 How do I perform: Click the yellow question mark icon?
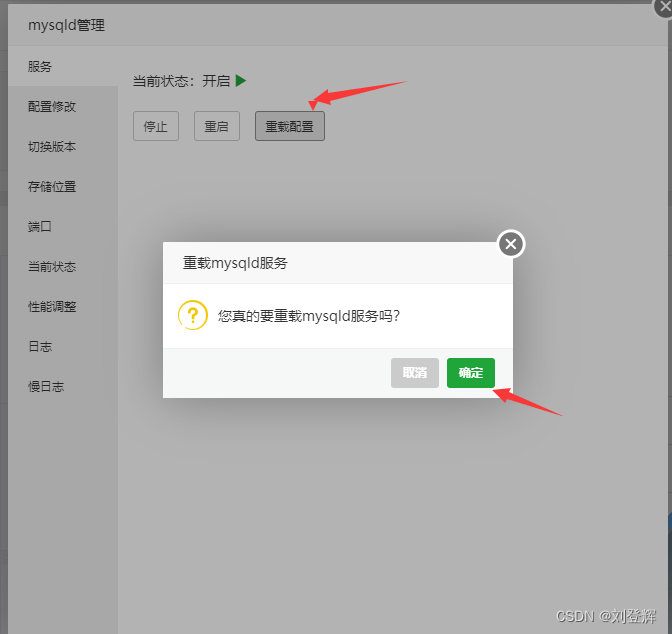coord(193,315)
